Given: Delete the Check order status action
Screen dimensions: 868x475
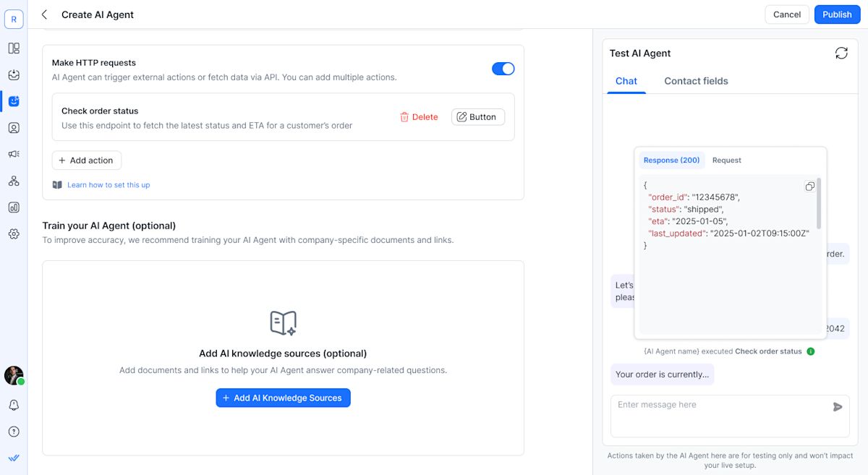Looking at the screenshot, I should click(419, 117).
